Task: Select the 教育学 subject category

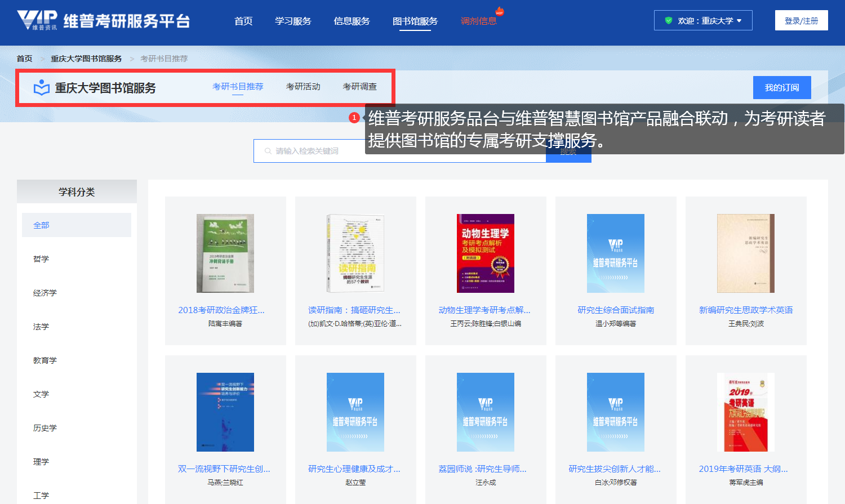Action: click(x=45, y=360)
